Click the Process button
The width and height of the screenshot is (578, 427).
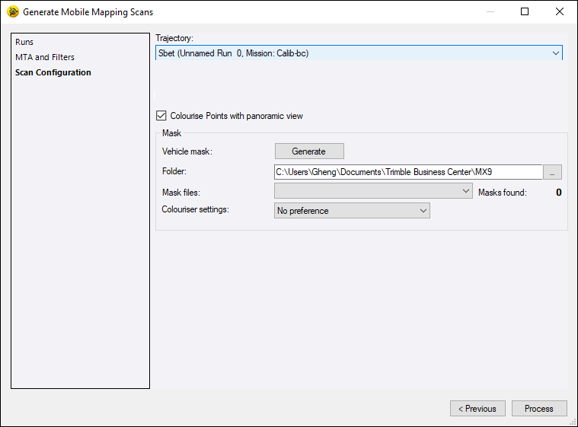point(539,409)
